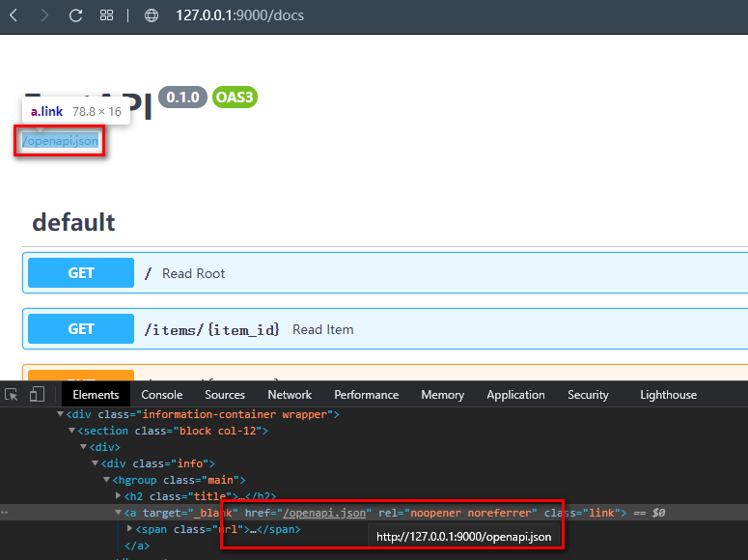Collapse the default section heading
The height and width of the screenshot is (560, 748).
(x=73, y=223)
